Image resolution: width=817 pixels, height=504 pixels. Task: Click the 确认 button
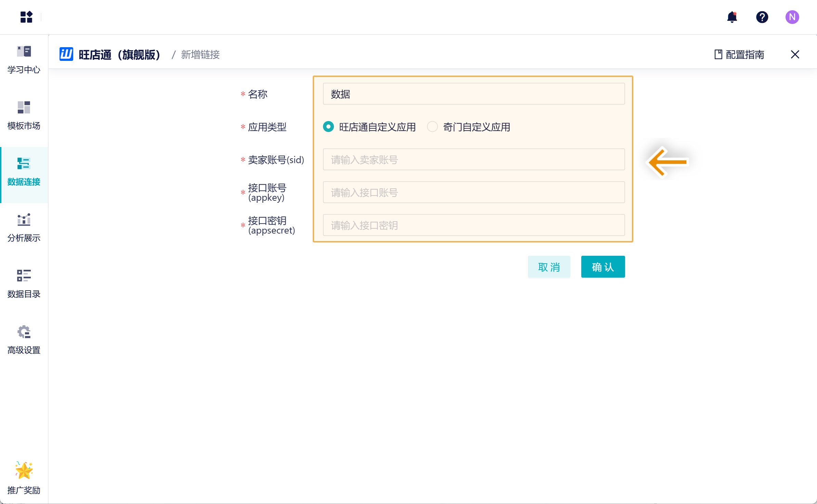click(603, 267)
